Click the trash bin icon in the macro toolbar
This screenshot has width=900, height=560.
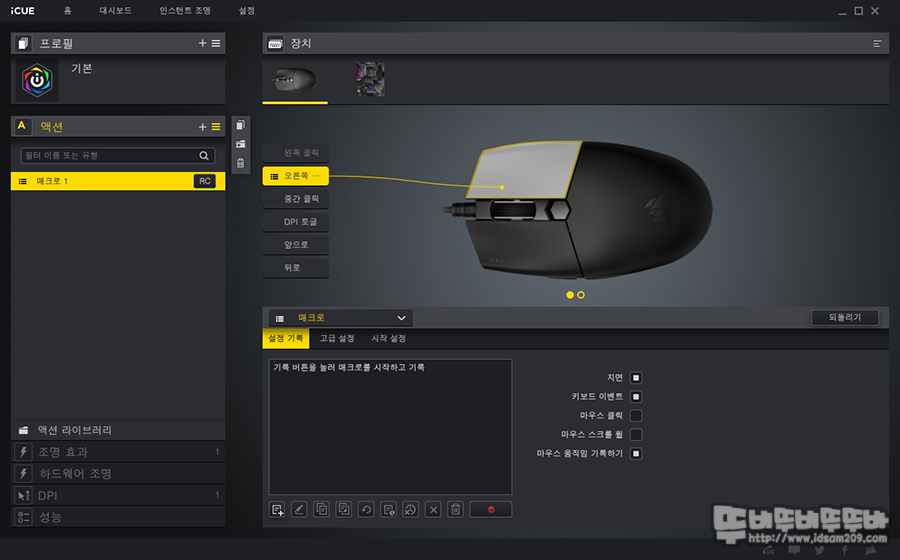pyautogui.click(x=456, y=510)
